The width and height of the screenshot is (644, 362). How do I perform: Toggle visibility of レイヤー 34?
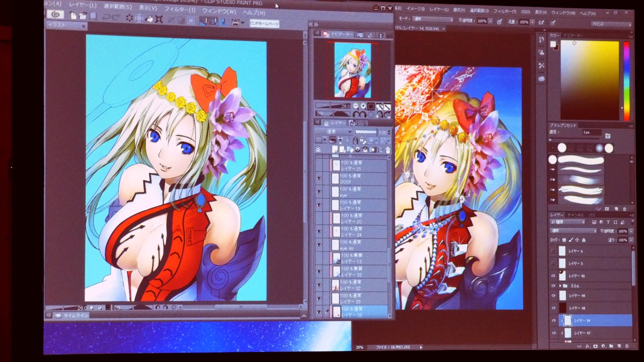319,231
